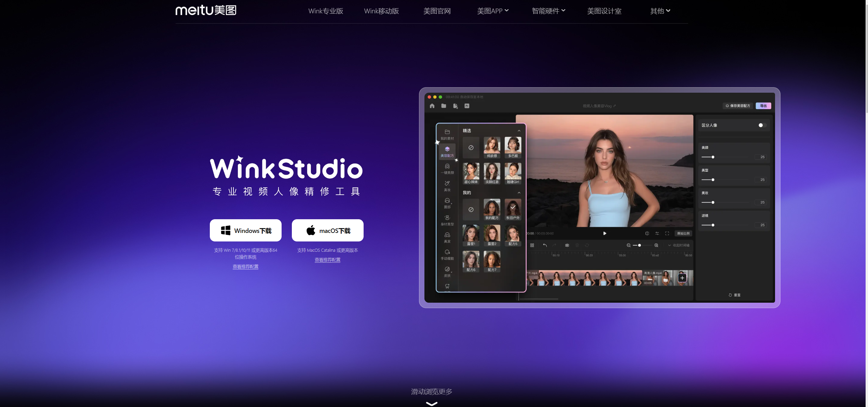
Task: Click the 原始比例 ratio button
Action: [683, 233]
